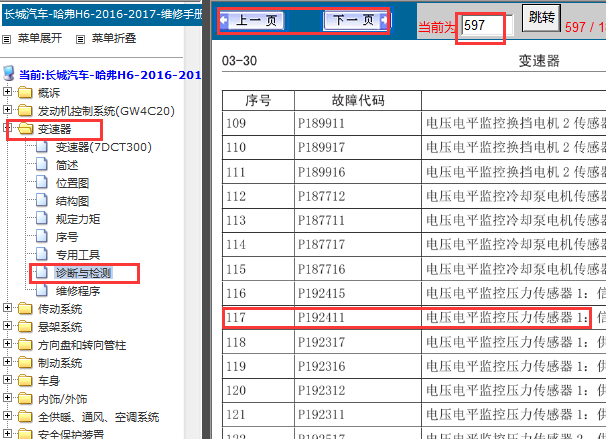This screenshot has height=439, width=606.
Task: Go to the previous page (上一页)
Action: (252, 20)
